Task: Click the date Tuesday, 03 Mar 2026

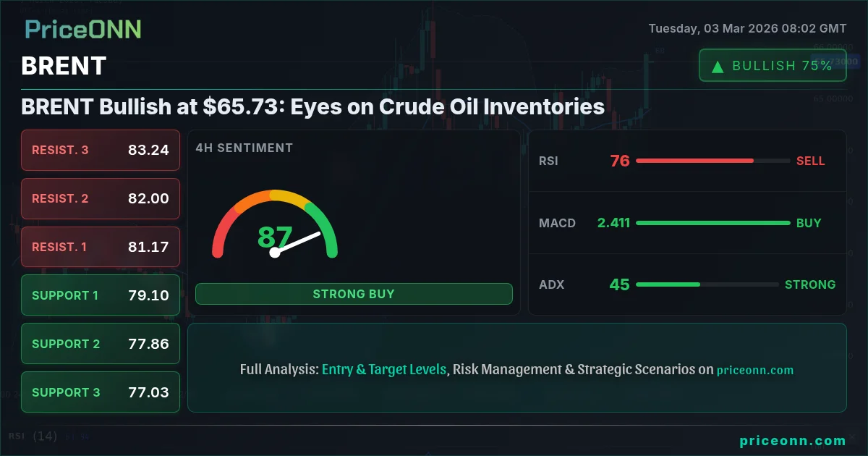Action: pos(747,29)
